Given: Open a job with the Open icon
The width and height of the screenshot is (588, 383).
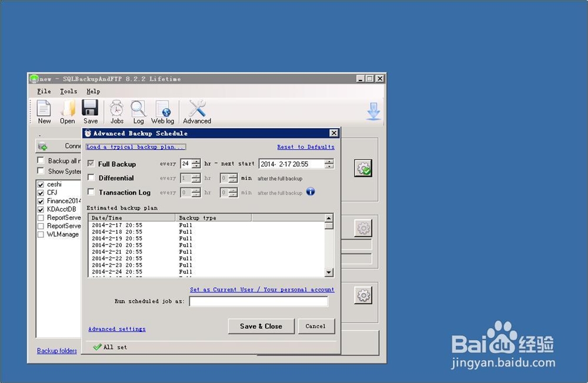Looking at the screenshot, I should [68, 109].
